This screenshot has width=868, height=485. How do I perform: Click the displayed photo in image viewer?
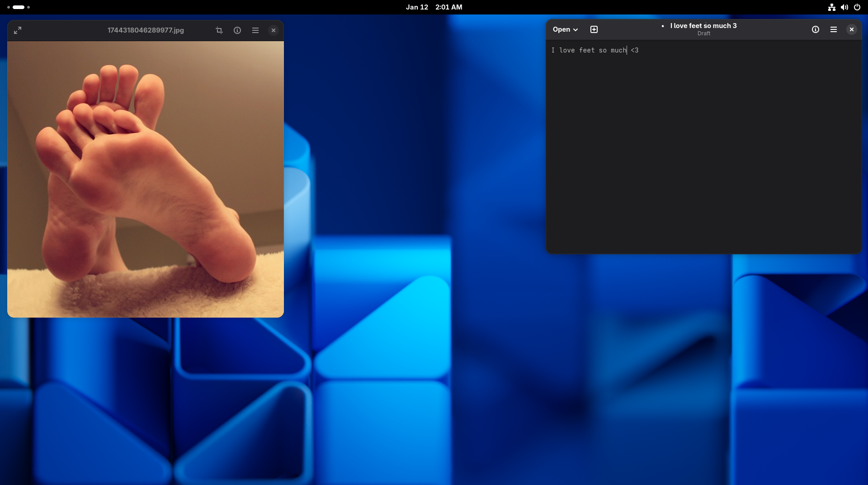pyautogui.click(x=146, y=179)
